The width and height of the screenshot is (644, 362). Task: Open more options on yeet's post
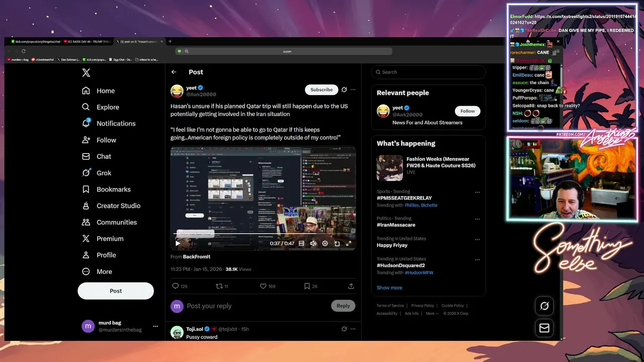[353, 89]
